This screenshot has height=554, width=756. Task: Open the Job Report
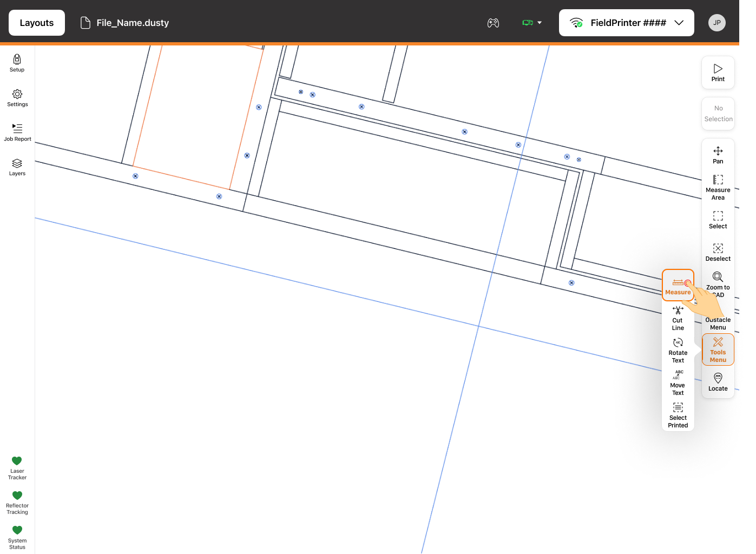pyautogui.click(x=17, y=133)
